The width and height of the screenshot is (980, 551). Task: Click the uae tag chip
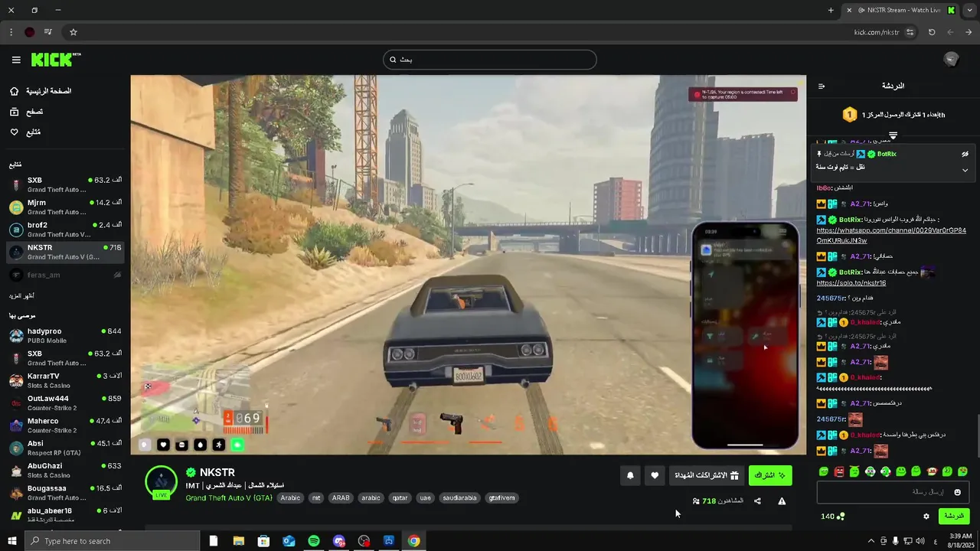426,497
